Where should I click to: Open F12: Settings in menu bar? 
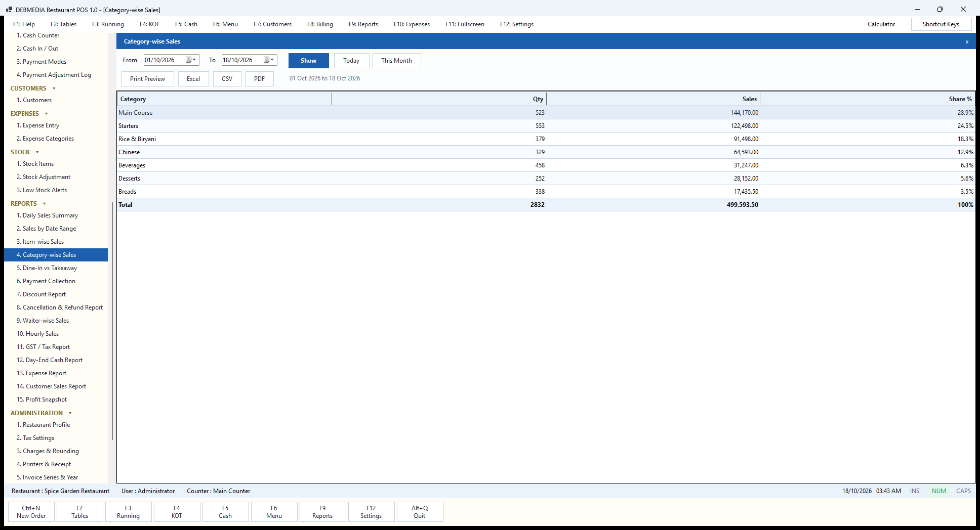(516, 24)
